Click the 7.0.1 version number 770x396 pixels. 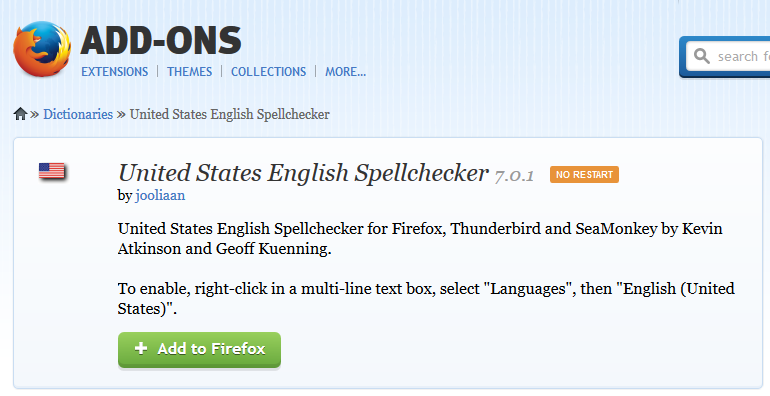[514, 175]
